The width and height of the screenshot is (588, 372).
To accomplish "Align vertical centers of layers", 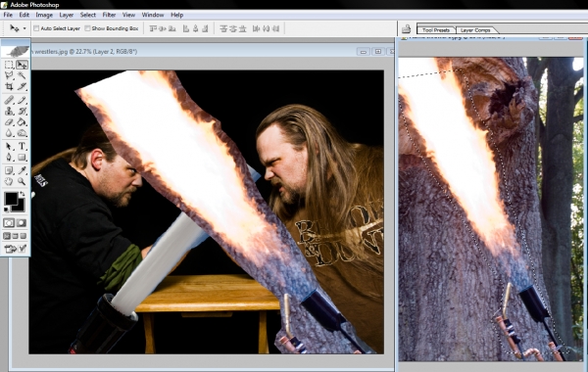I will click(163, 28).
